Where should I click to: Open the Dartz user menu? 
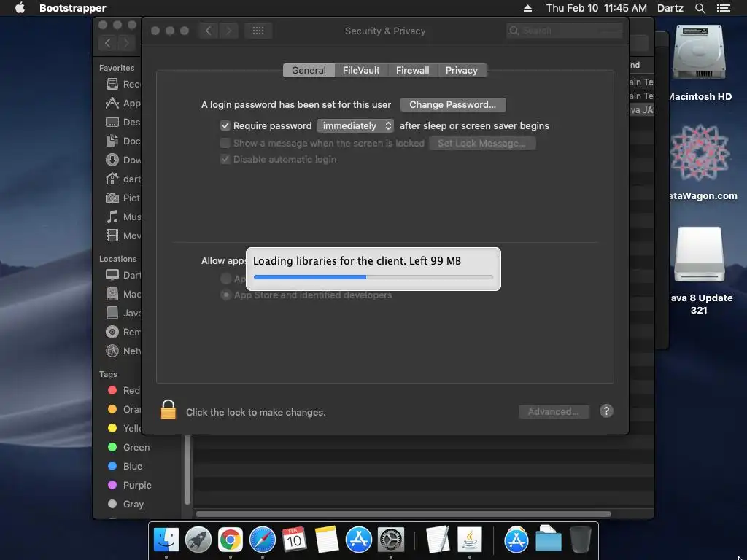(x=670, y=8)
